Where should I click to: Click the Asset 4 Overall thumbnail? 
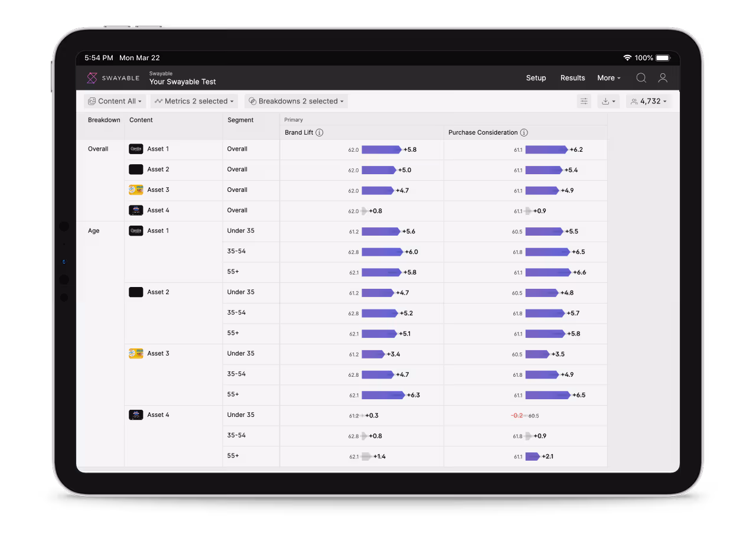pos(136,210)
